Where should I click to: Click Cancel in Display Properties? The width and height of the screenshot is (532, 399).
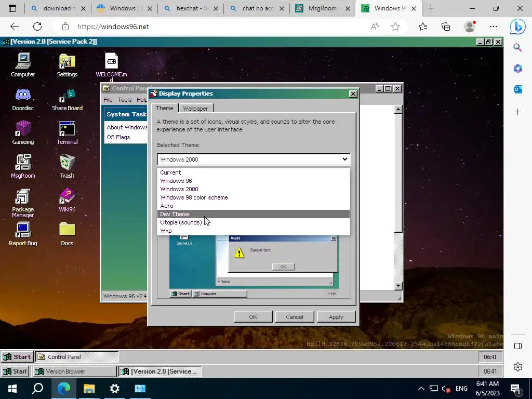pyautogui.click(x=295, y=317)
